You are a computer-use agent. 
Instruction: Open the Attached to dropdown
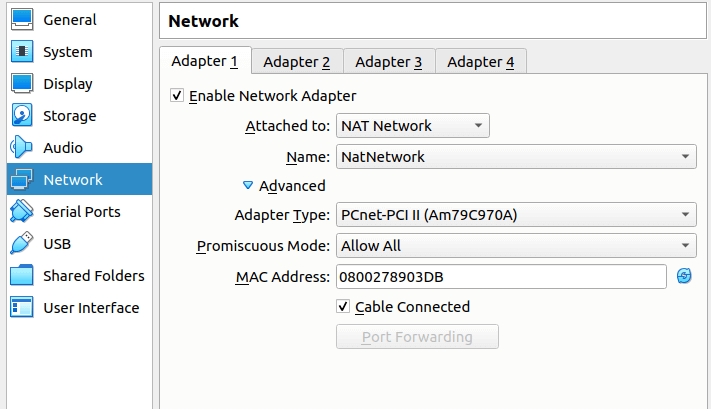[413, 126]
